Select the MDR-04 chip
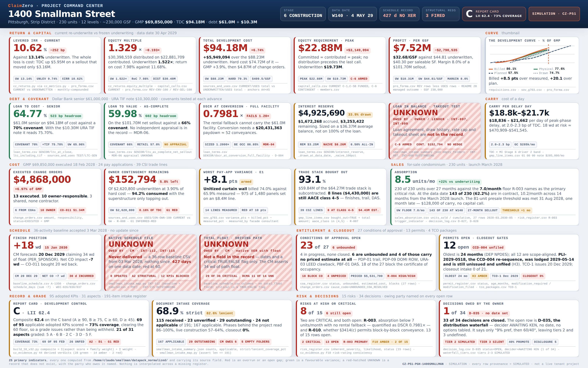Image resolution: width=588 pixels, height=368 pixels. [x=268, y=145]
